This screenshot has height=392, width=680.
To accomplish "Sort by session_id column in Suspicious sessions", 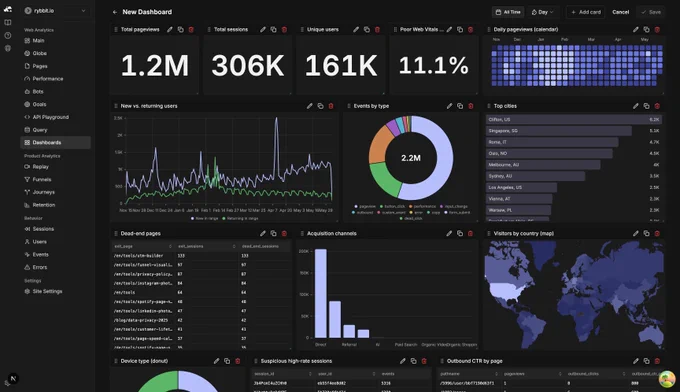I will [283, 374].
